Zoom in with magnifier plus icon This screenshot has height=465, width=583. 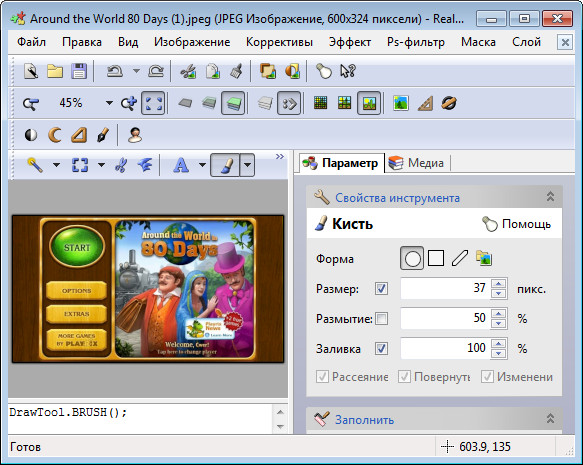[x=129, y=103]
